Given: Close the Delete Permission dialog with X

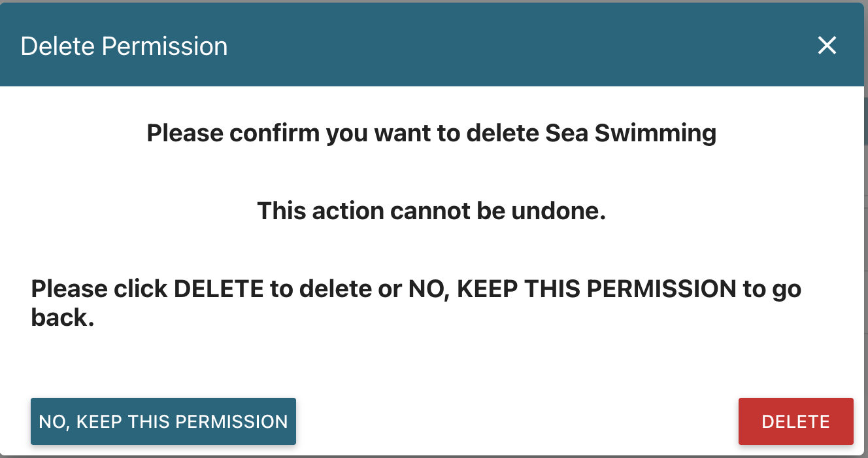Looking at the screenshot, I should (x=827, y=46).
